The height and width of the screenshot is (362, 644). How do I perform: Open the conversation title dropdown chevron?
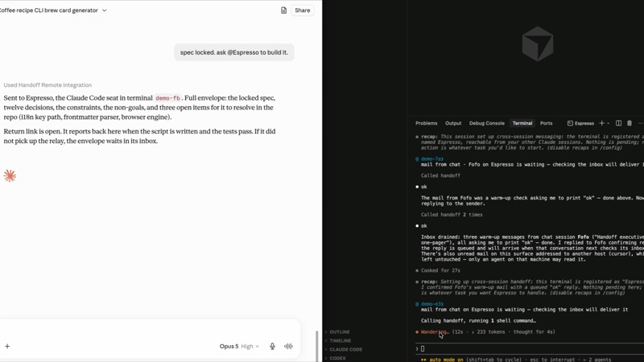pos(105,10)
